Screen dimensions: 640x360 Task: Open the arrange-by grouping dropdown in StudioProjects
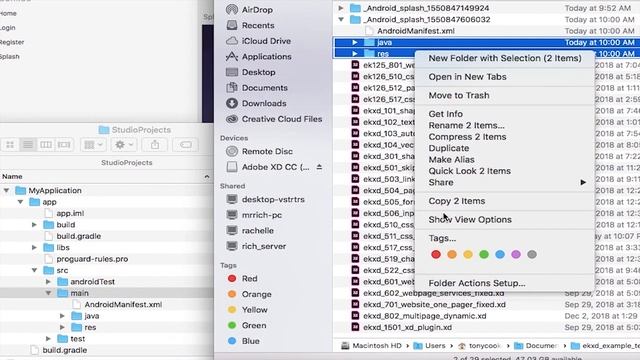tap(93, 144)
